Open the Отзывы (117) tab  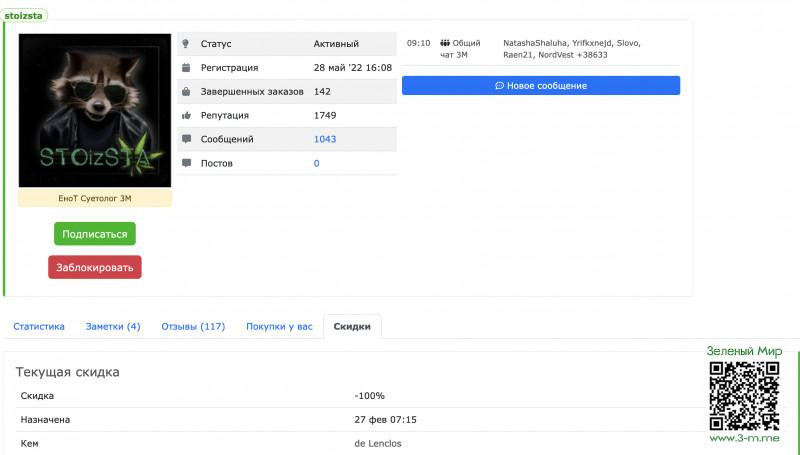tap(193, 326)
